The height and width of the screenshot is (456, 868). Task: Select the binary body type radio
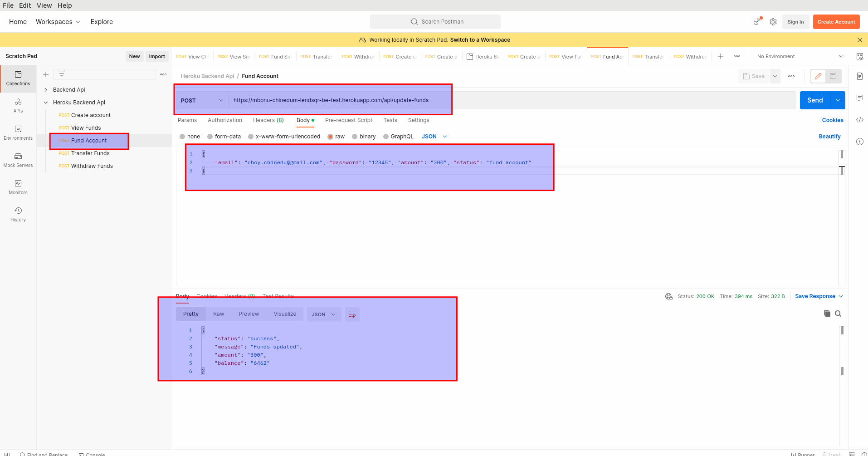pos(355,137)
